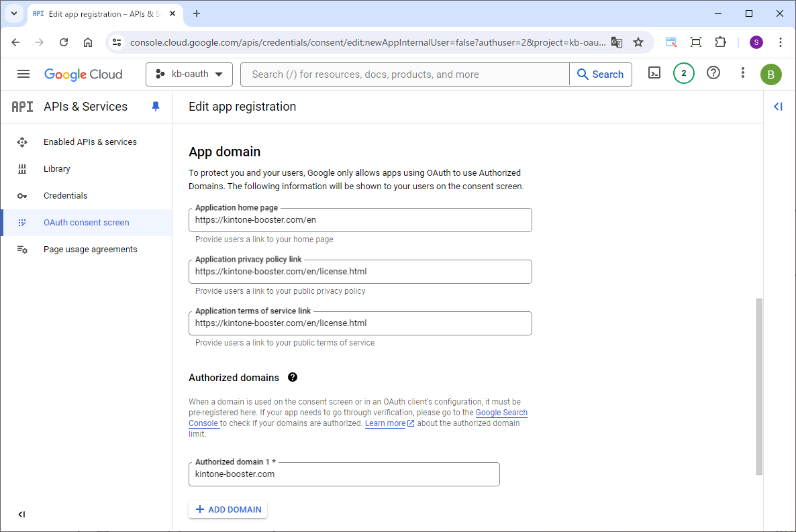Open the notifications badge showing 2
Viewport: 796px width, 532px height.
(x=683, y=74)
